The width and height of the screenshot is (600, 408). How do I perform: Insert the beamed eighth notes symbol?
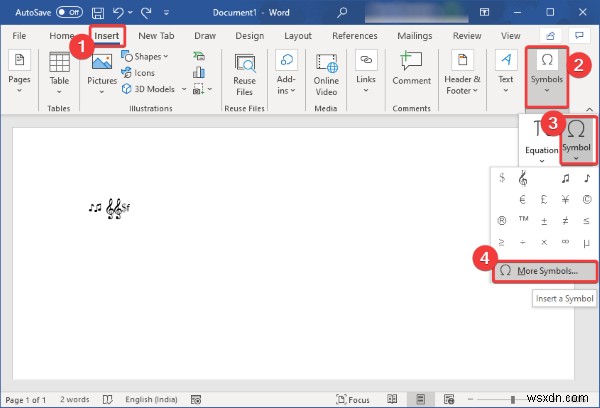click(x=565, y=178)
